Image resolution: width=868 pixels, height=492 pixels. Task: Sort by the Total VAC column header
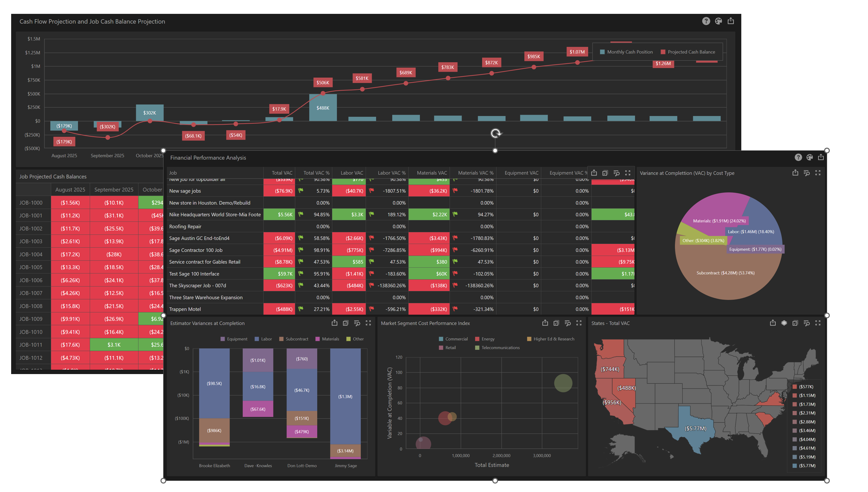point(282,173)
